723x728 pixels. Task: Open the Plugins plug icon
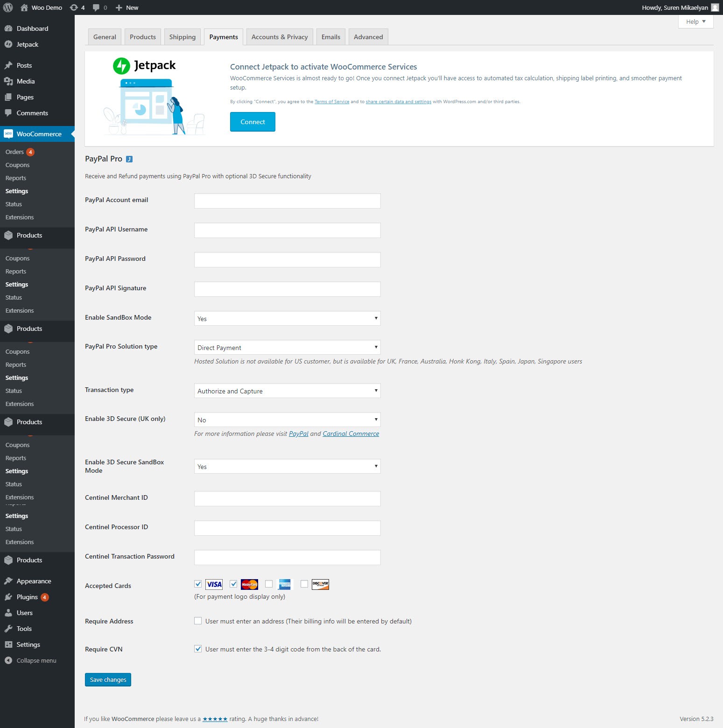coord(8,597)
